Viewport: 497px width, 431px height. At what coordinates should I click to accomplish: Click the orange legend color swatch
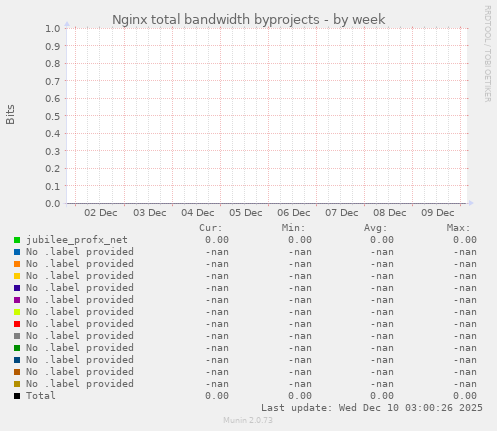tap(17, 264)
